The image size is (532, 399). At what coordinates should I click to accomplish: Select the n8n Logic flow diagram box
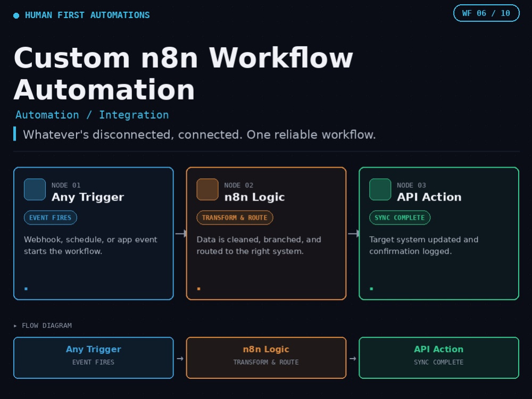[x=266, y=358]
